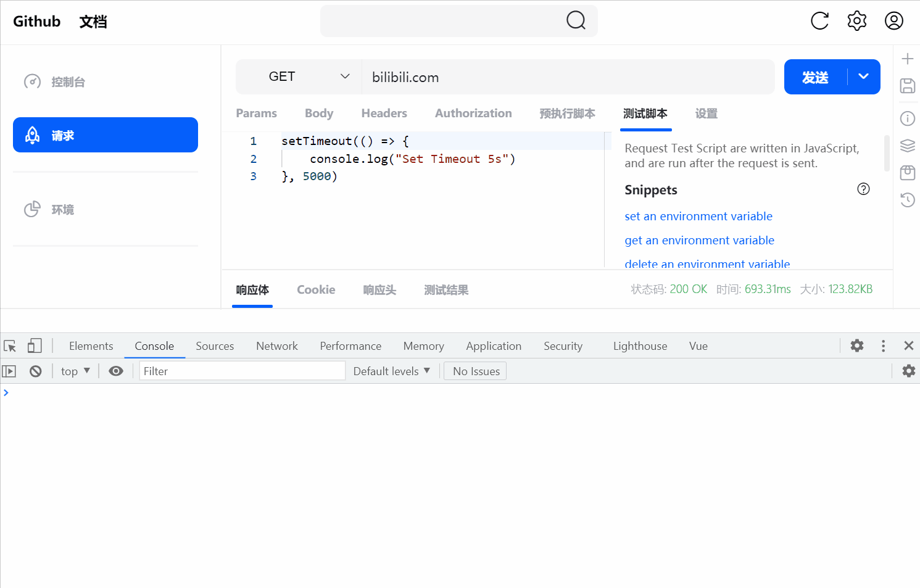Open the DevTools Application tab
The height and width of the screenshot is (588, 920).
(494, 346)
